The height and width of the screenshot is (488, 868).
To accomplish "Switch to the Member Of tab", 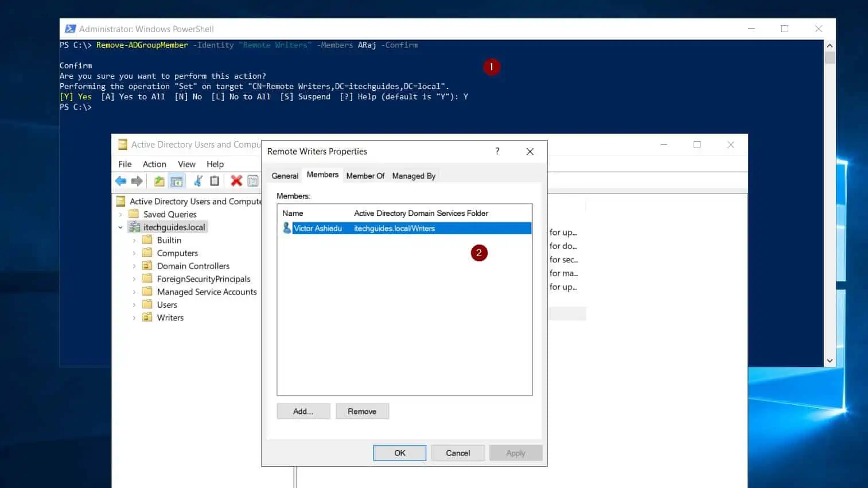I will [365, 176].
